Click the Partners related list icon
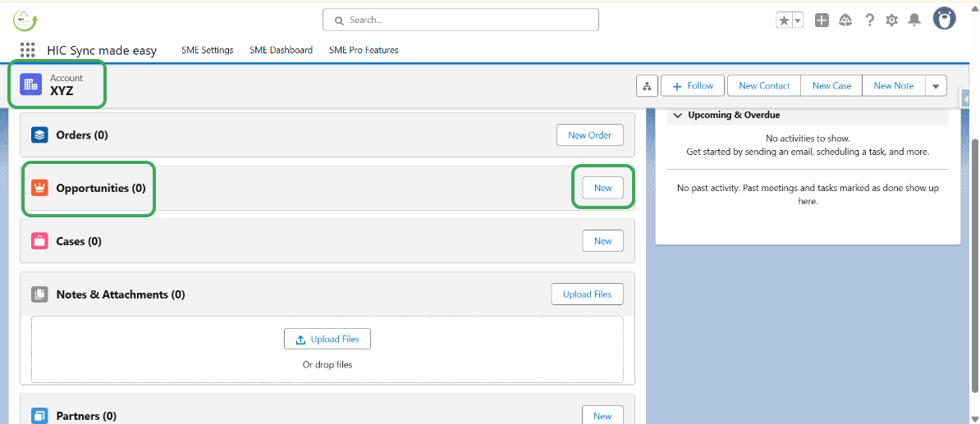Screen dimensions: 980x424 coord(39,416)
